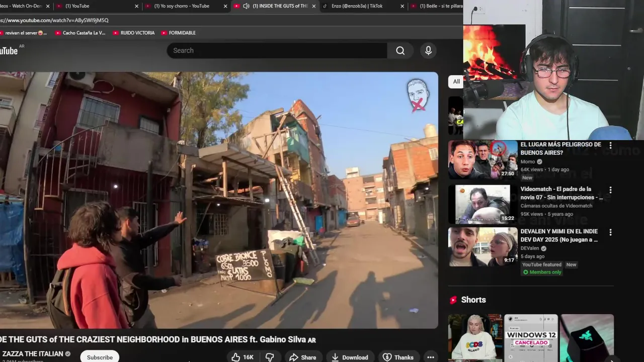Open Videomatch El padre de la novia thumbnail

click(483, 204)
